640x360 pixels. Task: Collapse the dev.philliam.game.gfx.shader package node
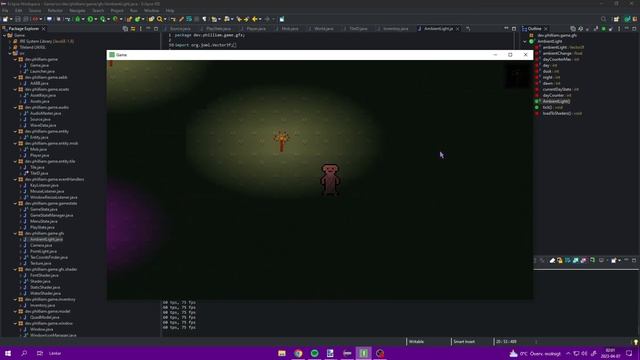[15, 269]
